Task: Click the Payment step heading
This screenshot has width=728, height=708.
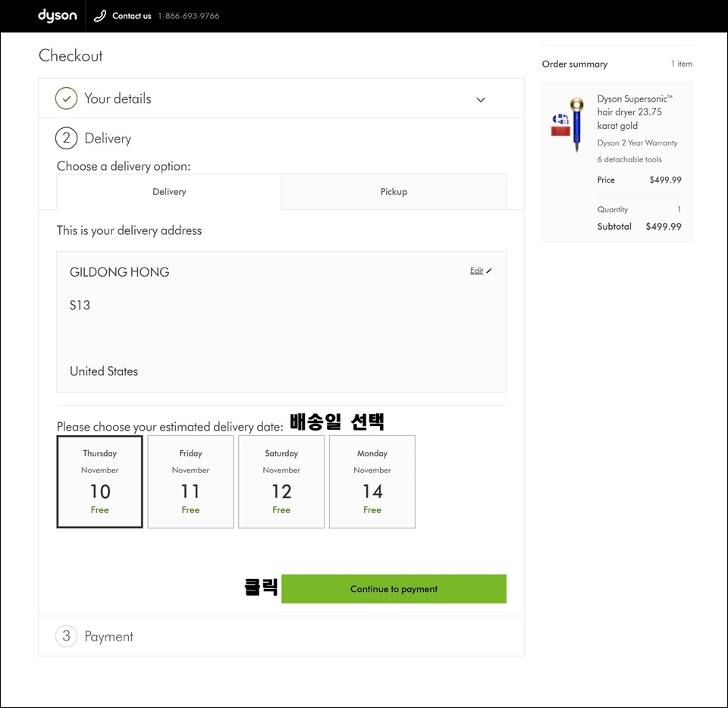Action: coord(108,637)
